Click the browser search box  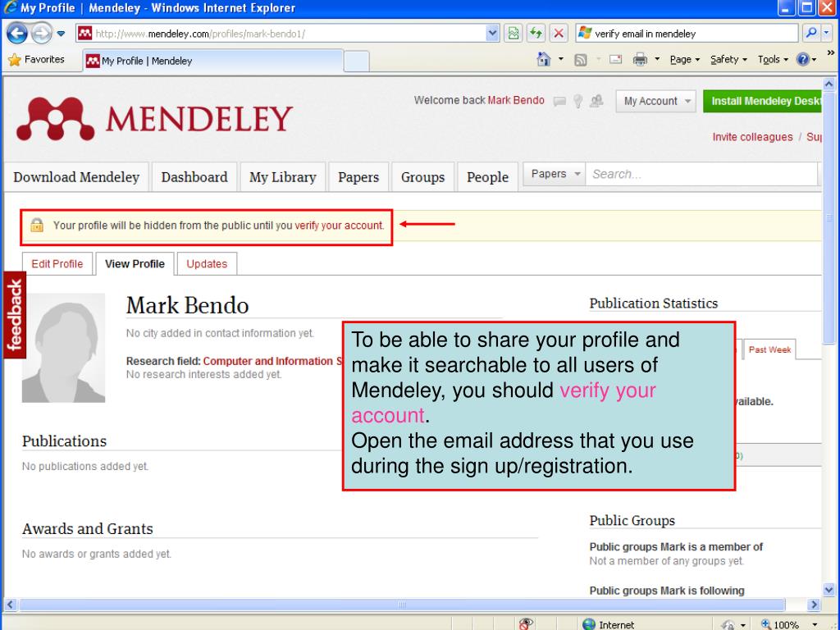coord(687,34)
